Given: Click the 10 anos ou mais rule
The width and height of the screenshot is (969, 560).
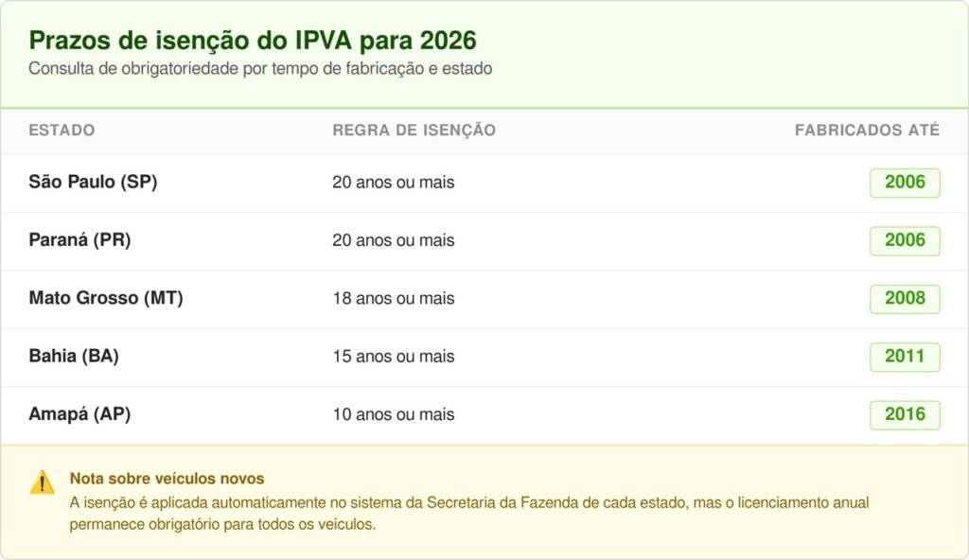Looking at the screenshot, I should (x=393, y=414).
